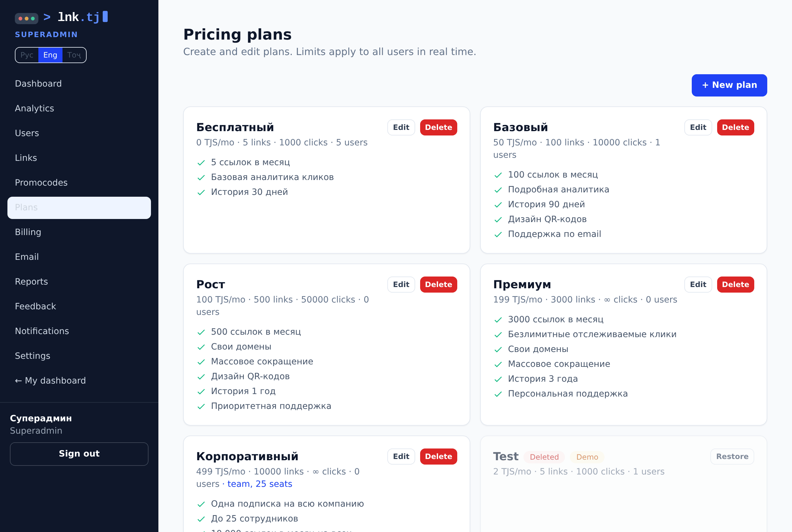This screenshot has height=532, width=792.
Task: Delete the Базовый plan
Action: point(735,127)
